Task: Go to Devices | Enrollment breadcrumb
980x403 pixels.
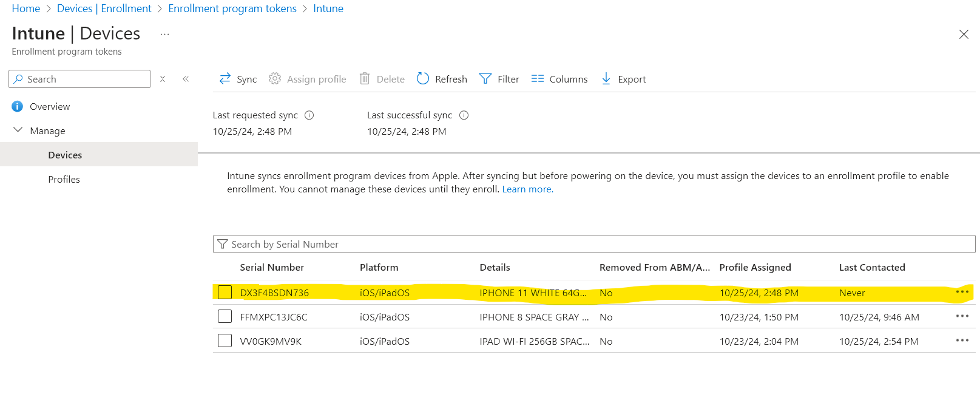Action: click(104, 8)
